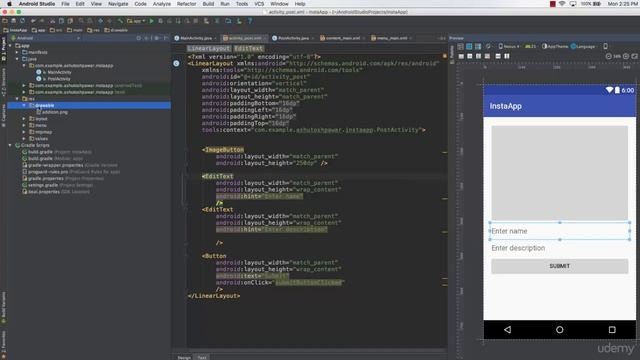Open the Language dropdown in Preview
Viewport: 640px width, 360px height.
[x=583, y=47]
